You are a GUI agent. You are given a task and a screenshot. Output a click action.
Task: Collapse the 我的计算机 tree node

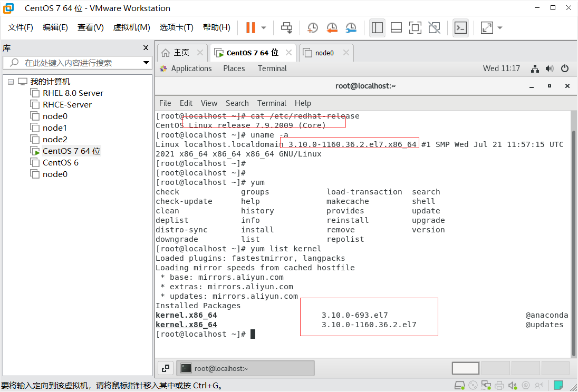tap(11, 81)
